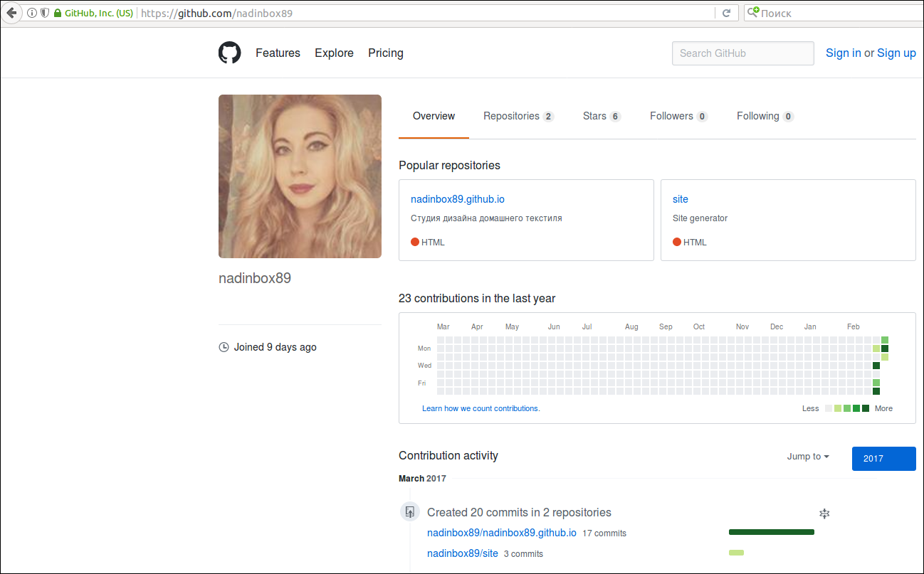924x574 pixels.
Task: Click the Sign up link
Action: tap(896, 53)
